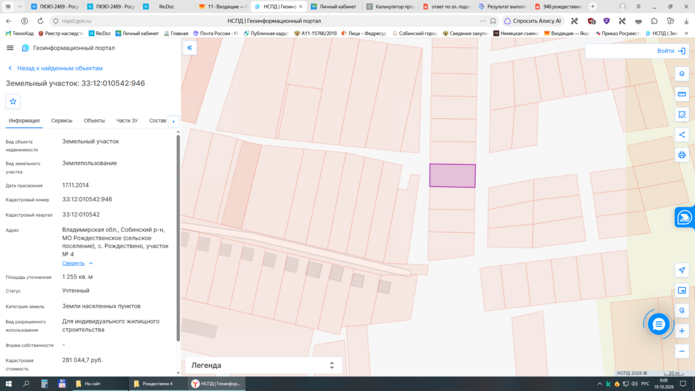Zoom out the map with minus
Image resolution: width=695 pixels, height=391 pixels.
pos(682,351)
